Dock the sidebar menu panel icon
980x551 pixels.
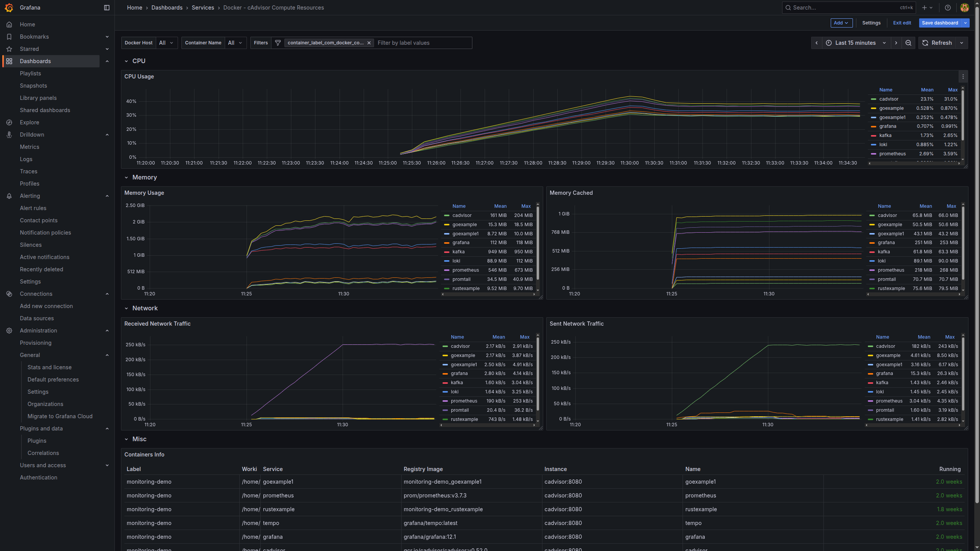(107, 8)
